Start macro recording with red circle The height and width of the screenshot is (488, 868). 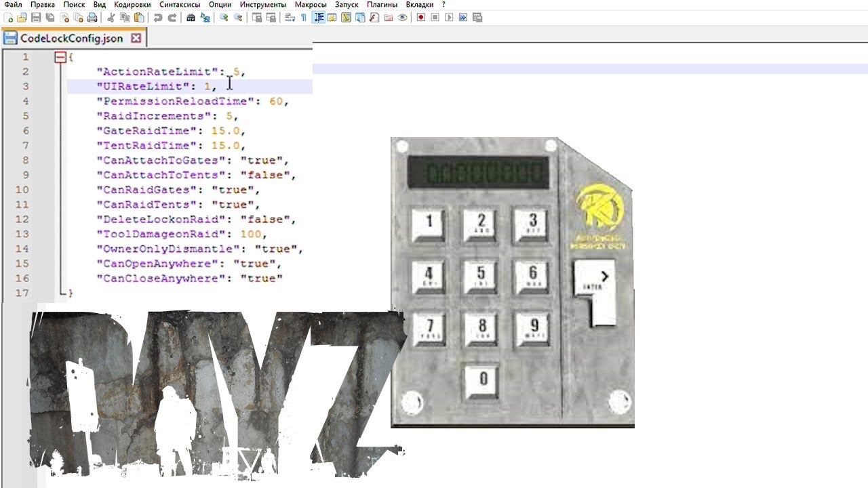pos(420,18)
